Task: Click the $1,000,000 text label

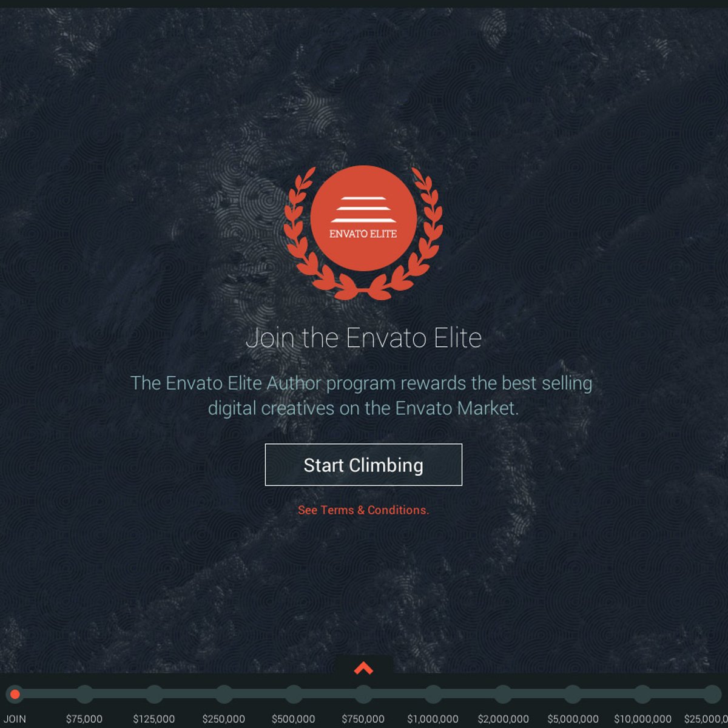Action: point(433,719)
